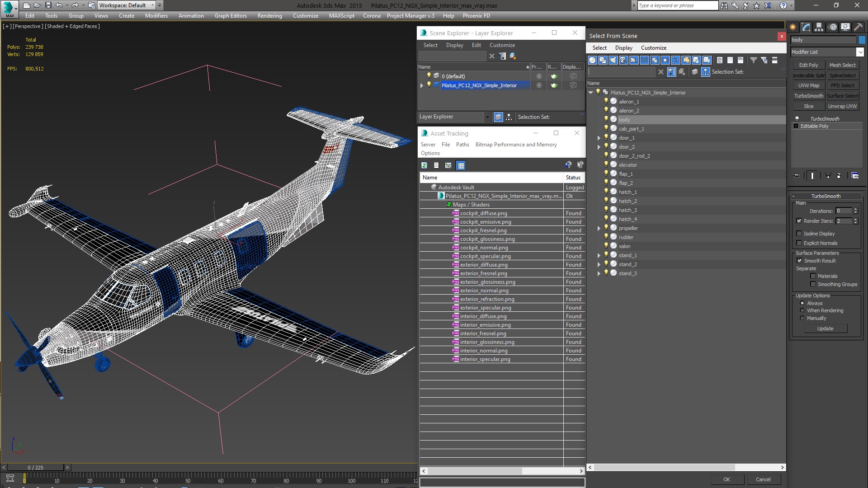This screenshot has height=488, width=868.
Task: Click the Save File icon in the quick toolbar
Action: tap(48, 5)
